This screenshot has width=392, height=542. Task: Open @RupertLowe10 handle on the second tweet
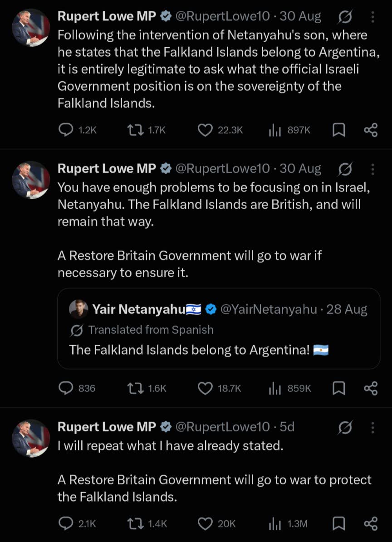223,169
